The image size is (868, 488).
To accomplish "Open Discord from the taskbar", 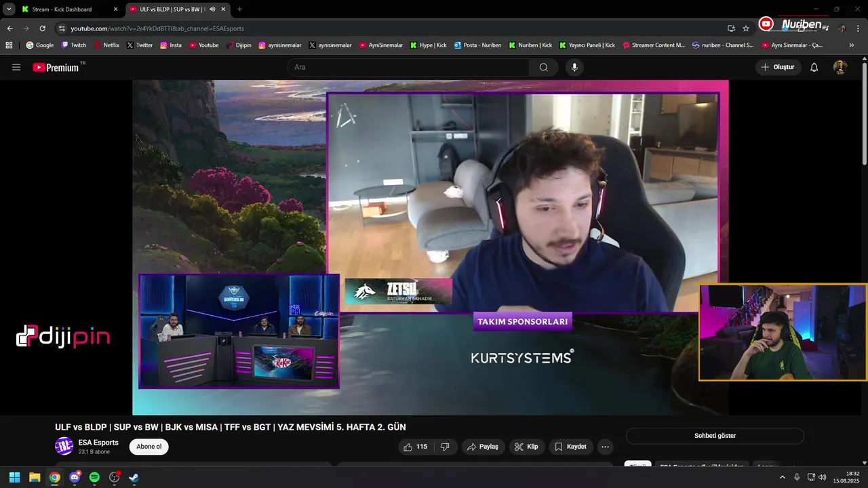I will coord(75,477).
